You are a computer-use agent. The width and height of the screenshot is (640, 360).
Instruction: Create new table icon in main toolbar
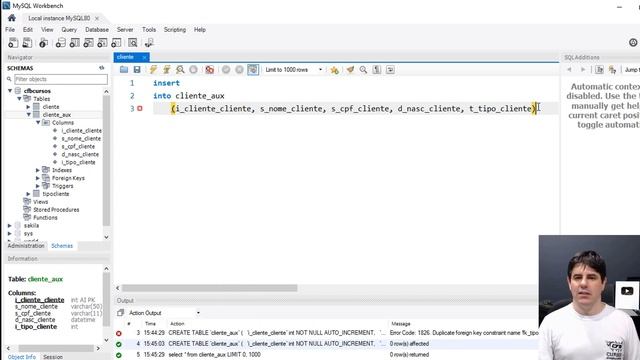click(75, 43)
